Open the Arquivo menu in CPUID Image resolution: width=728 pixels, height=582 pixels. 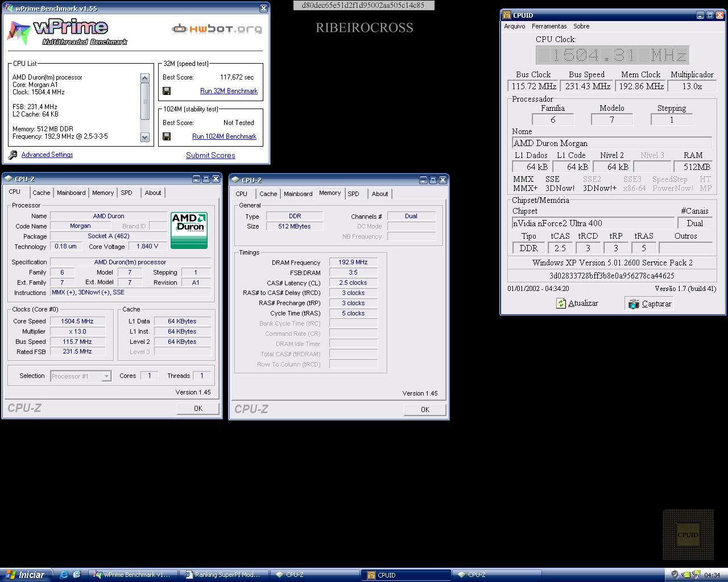click(515, 26)
